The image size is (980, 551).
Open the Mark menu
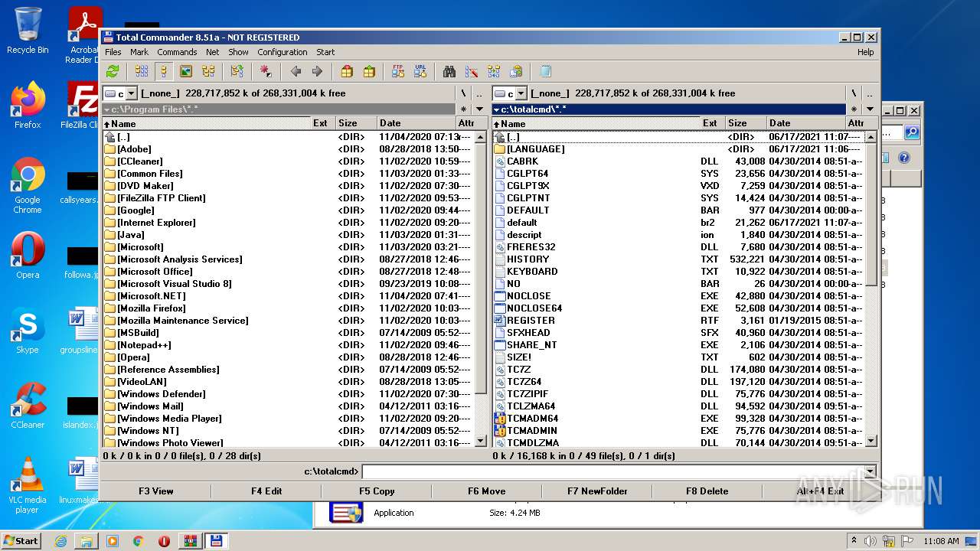pyautogui.click(x=139, y=52)
